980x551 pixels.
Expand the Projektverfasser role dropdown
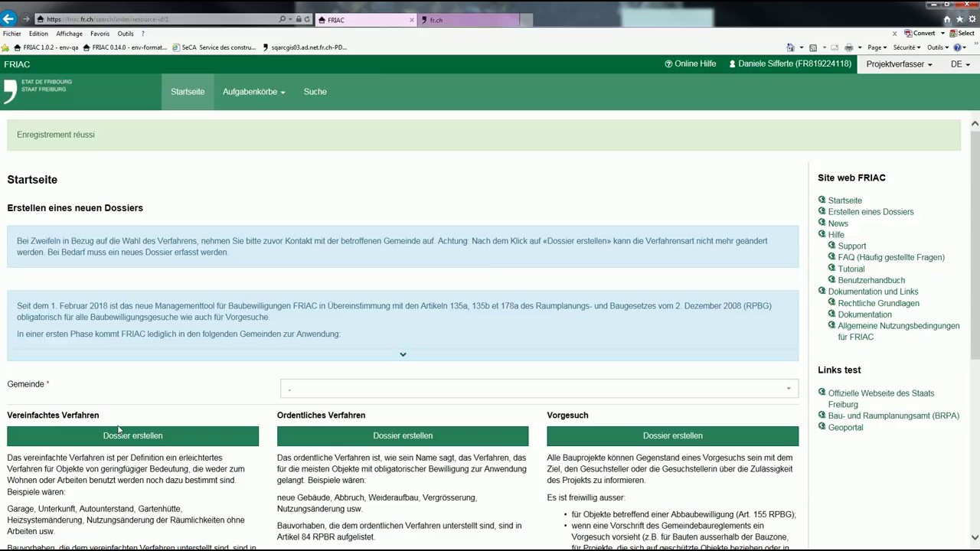click(899, 64)
